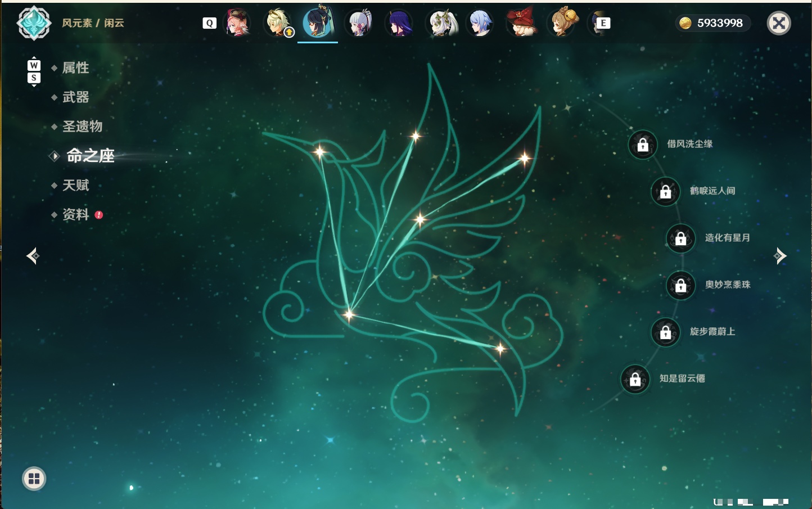Choose the purple-haired character portrait

399,23
